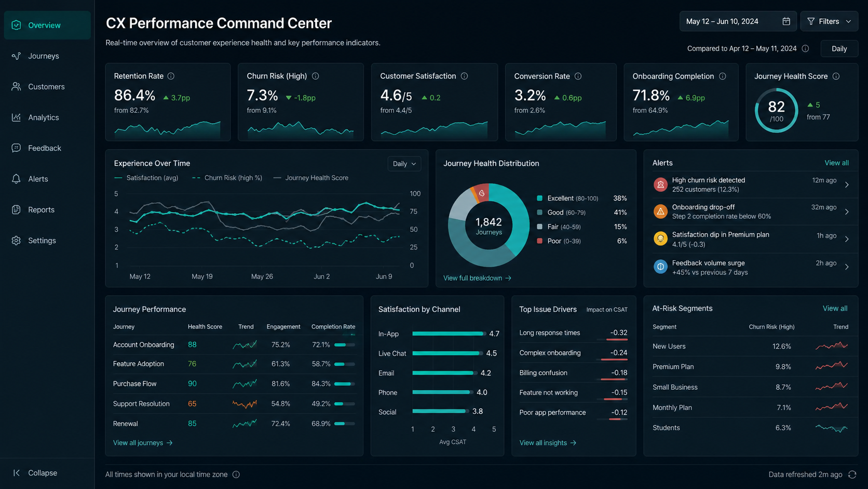Click info icon next to local time zone note
Image resolution: width=868 pixels, height=489 pixels.
click(x=236, y=474)
